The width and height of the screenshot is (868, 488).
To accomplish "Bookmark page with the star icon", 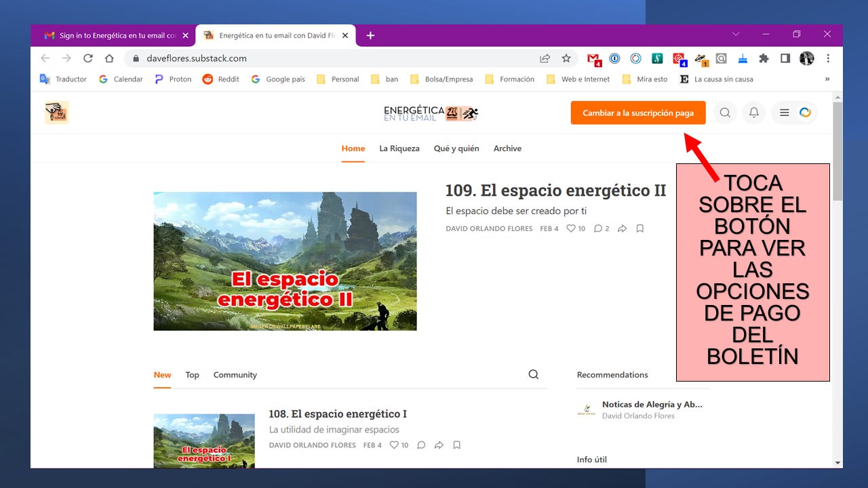I will click(x=566, y=58).
